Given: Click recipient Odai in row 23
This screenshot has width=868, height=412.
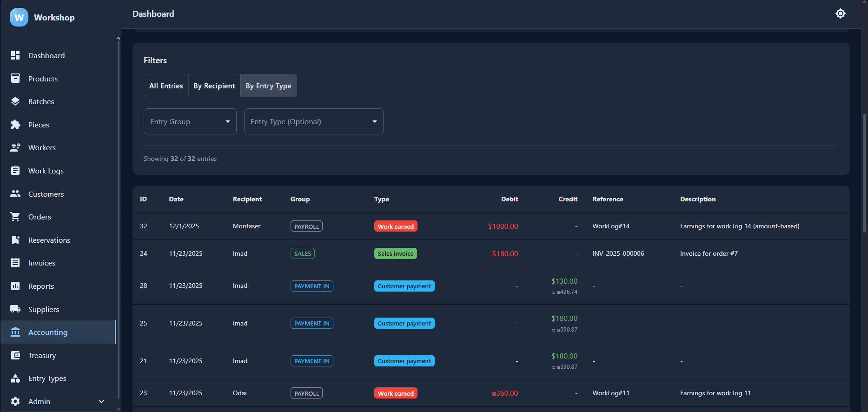Looking at the screenshot, I should (x=240, y=393).
